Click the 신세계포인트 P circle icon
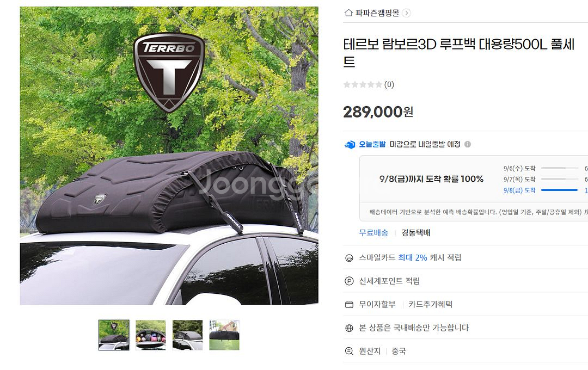Viewport: 588px width, 370px height. click(349, 281)
